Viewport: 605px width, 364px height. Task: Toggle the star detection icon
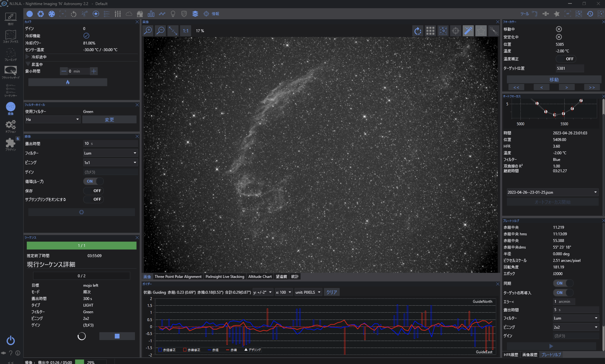click(x=481, y=31)
